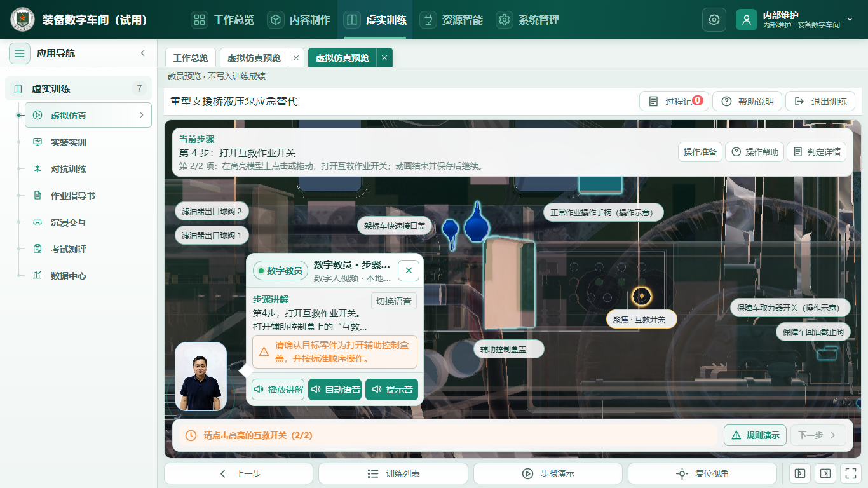Toggle the 提示音 sound button
This screenshot has height=488, width=868.
[x=392, y=390]
